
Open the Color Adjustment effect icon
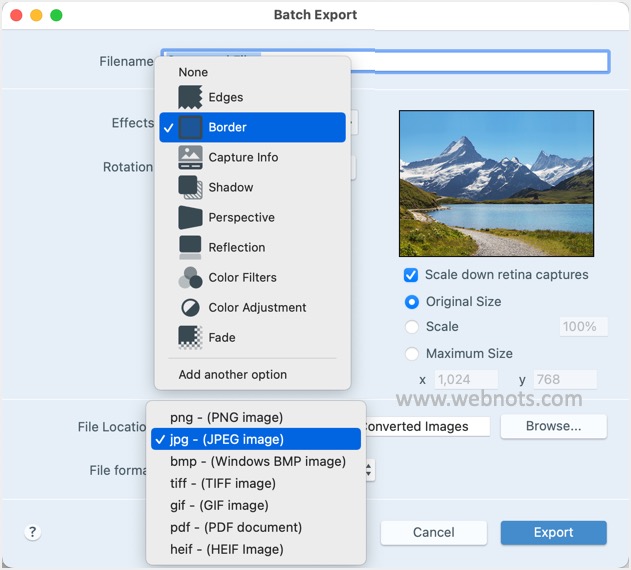coord(190,307)
